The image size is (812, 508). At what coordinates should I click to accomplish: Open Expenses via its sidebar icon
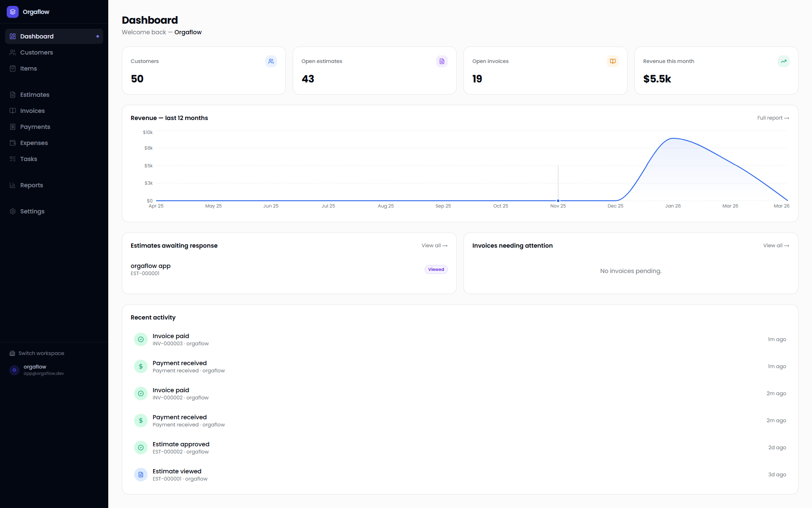tap(13, 142)
